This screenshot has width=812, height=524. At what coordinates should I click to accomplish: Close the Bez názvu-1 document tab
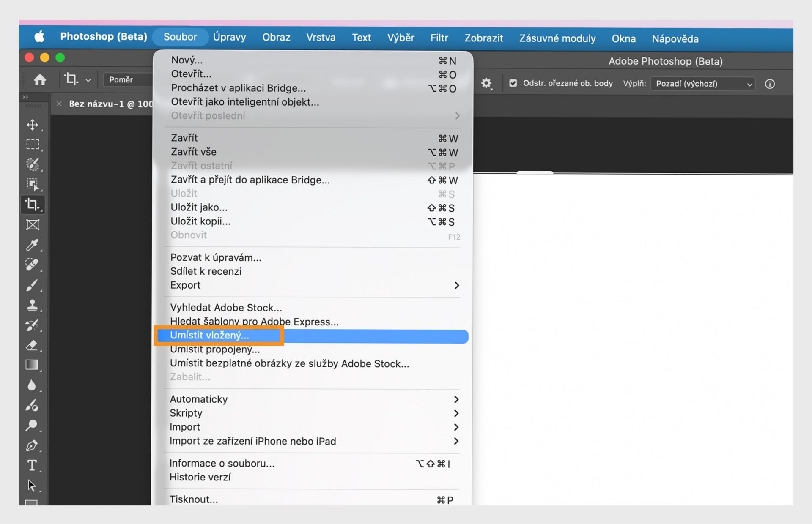[x=59, y=104]
